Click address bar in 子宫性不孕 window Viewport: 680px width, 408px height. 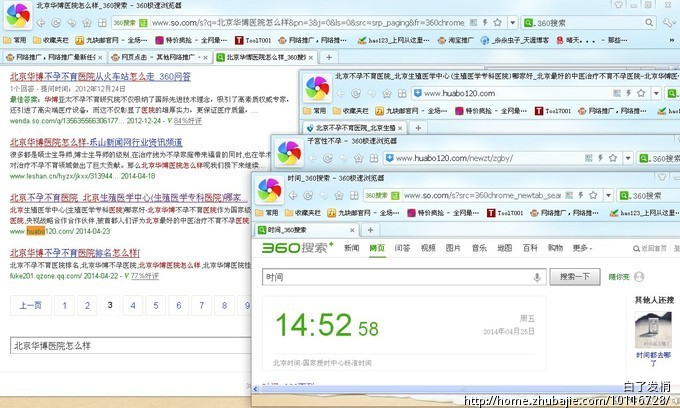(481, 158)
